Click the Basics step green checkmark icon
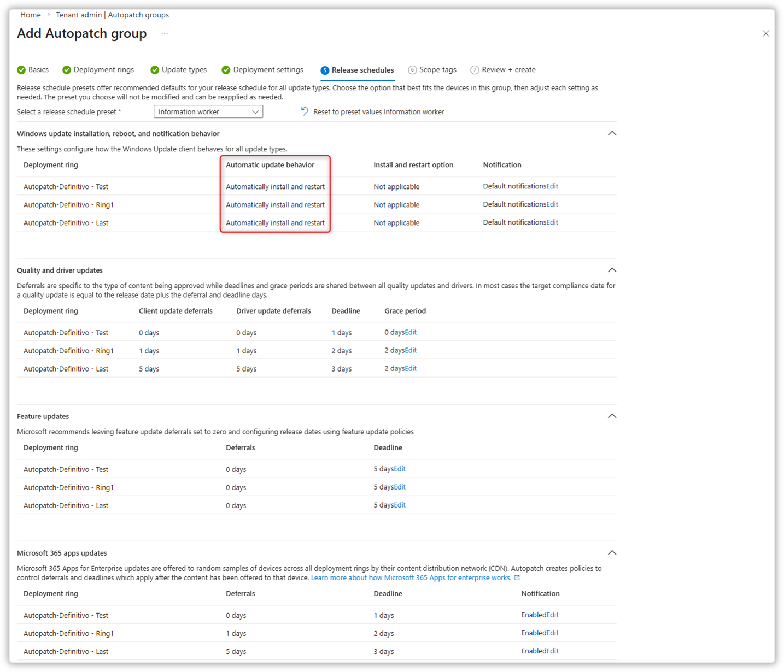Viewport: 784px width, 672px height. point(21,70)
